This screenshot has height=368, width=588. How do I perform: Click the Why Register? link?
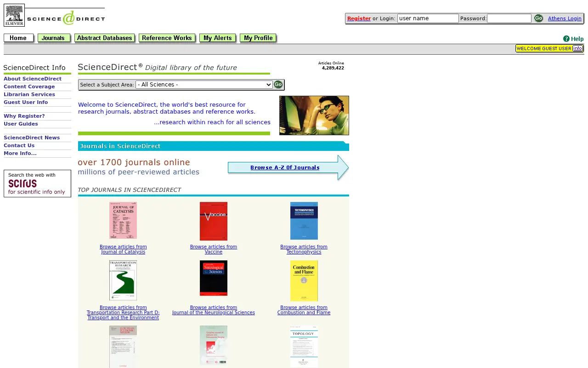tap(24, 116)
